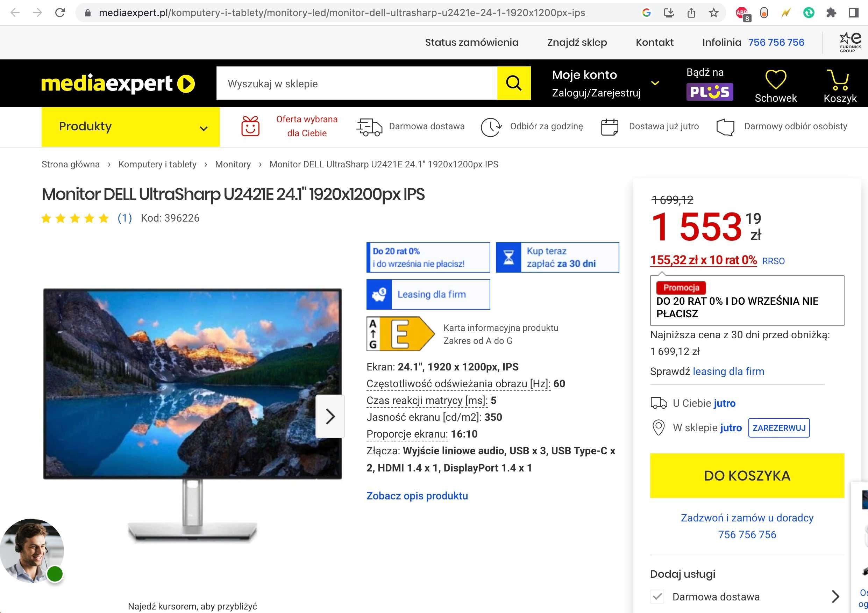
Task: Open the energy class E label
Action: click(x=400, y=334)
